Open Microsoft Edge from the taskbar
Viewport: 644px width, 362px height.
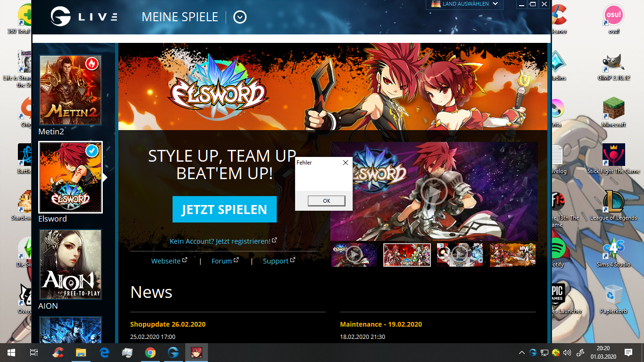click(104, 353)
